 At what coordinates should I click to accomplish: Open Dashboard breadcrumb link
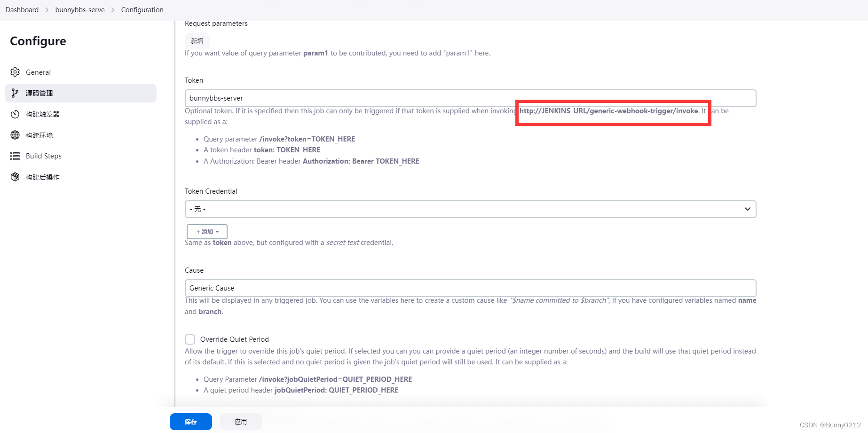click(x=22, y=10)
